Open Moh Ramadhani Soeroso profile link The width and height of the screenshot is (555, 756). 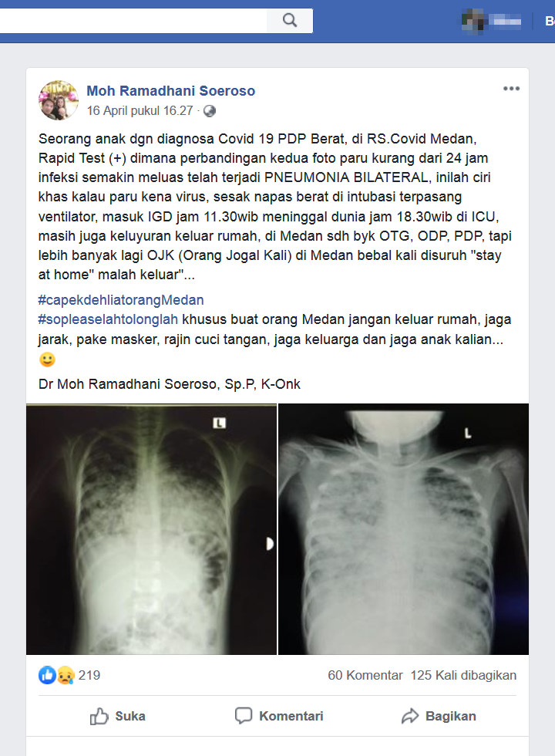point(170,91)
